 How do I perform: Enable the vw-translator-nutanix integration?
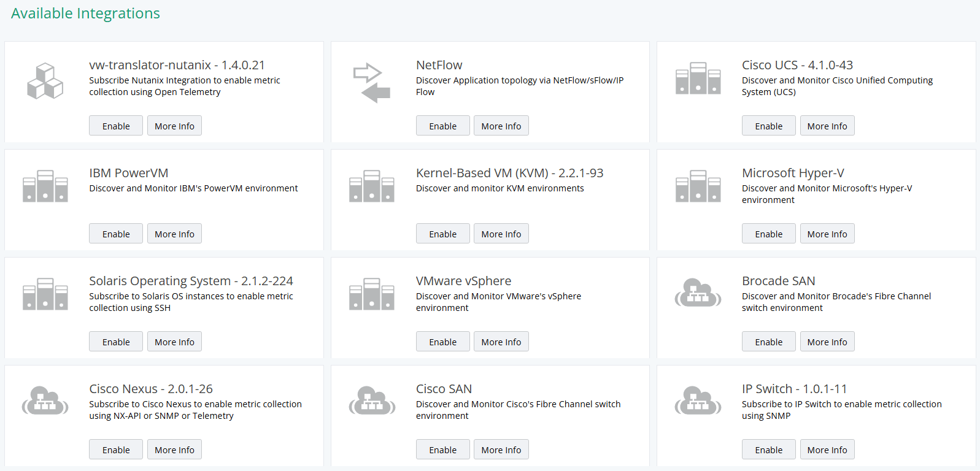[116, 126]
